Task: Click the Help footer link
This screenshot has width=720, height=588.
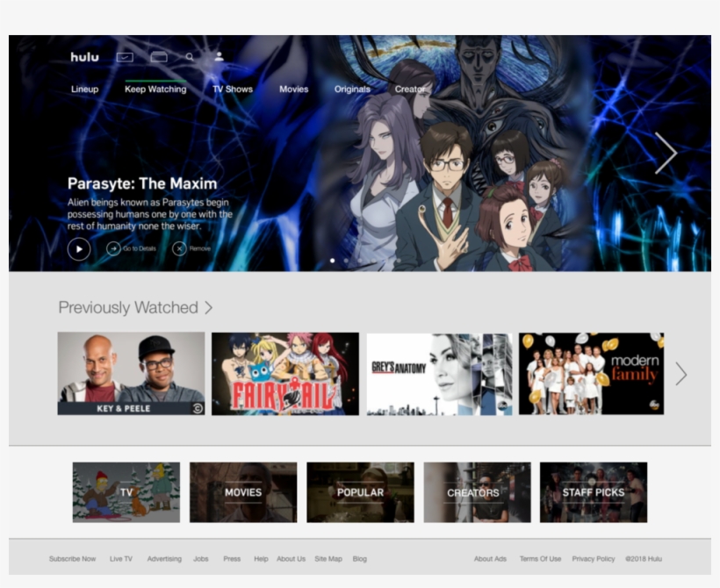Action: pos(261,558)
